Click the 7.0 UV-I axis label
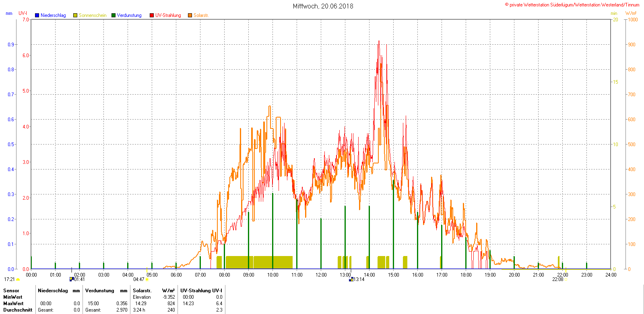This screenshot has height=314, width=644. (26, 20)
